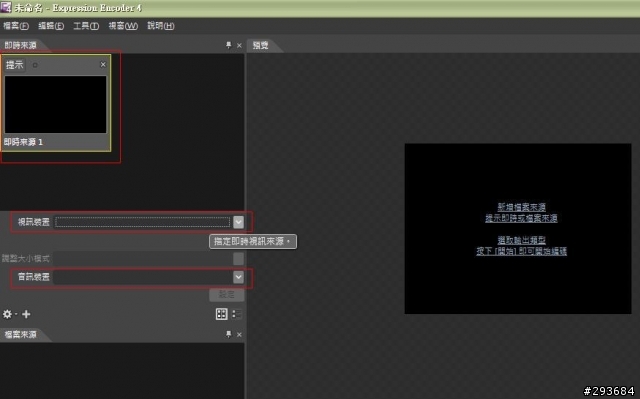Open the 編輯(E) menu

click(51, 26)
